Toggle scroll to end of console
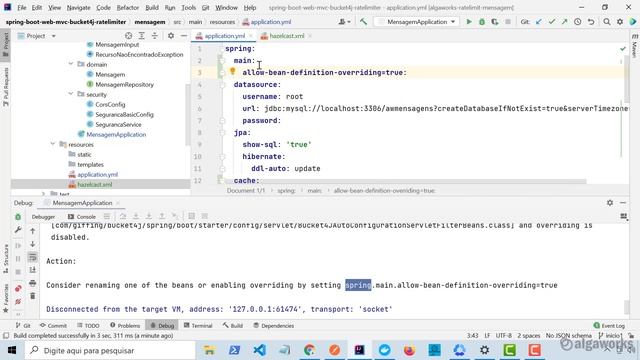 point(33,270)
